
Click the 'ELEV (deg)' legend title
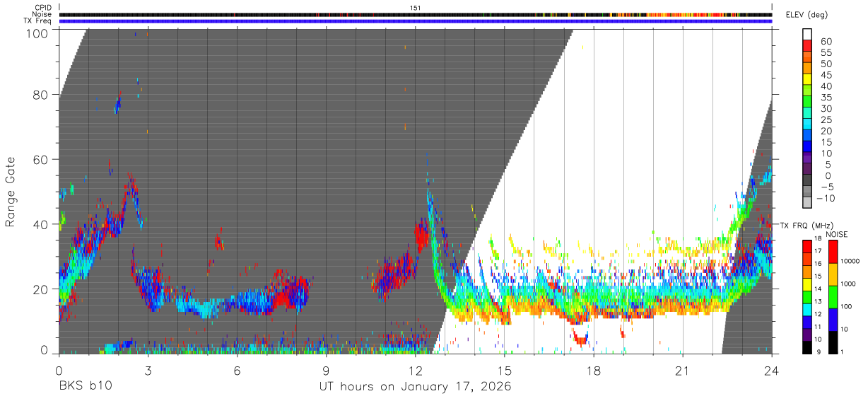tap(807, 15)
